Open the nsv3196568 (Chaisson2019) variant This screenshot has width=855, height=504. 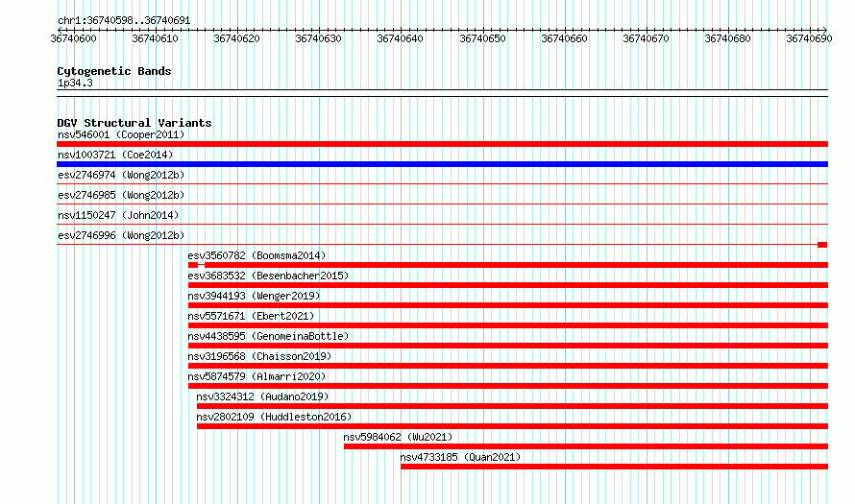(x=259, y=356)
